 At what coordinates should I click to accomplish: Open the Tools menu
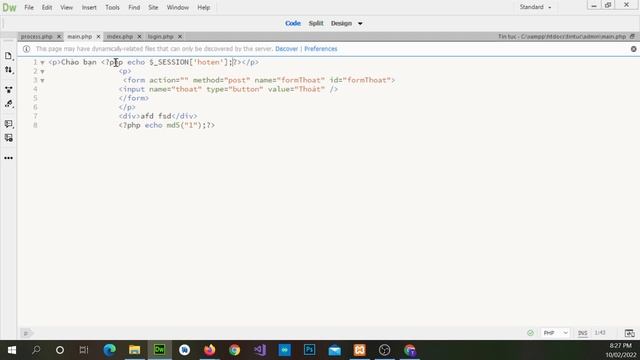[x=112, y=7]
